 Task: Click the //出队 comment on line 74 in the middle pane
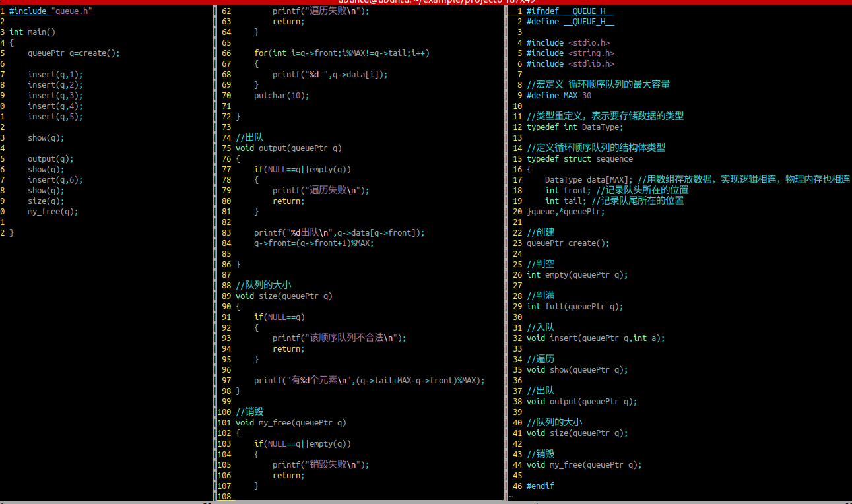pyautogui.click(x=249, y=138)
